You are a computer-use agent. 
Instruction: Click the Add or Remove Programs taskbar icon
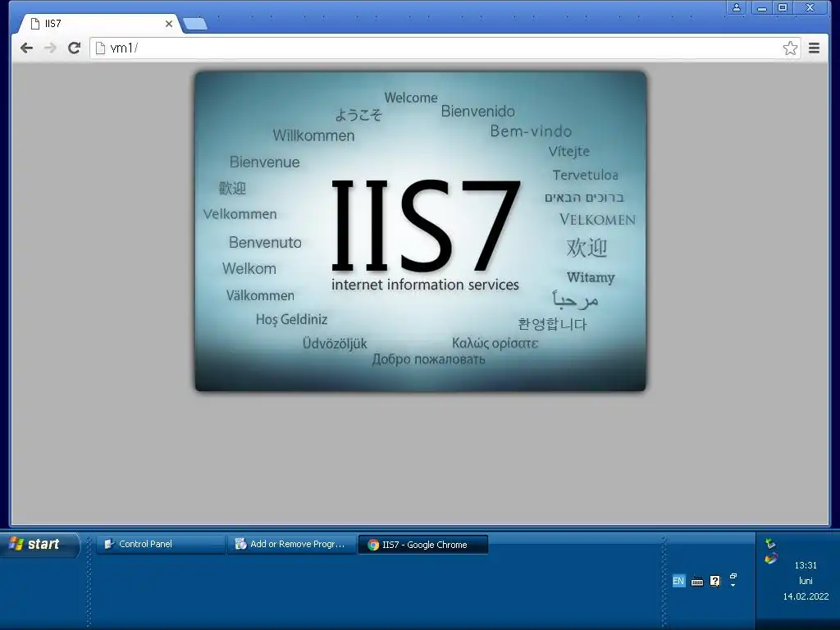click(240, 545)
